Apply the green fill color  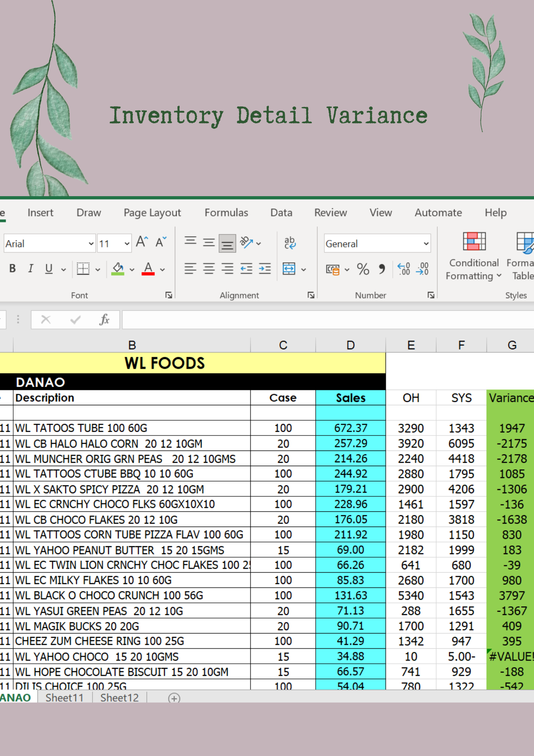[118, 269]
